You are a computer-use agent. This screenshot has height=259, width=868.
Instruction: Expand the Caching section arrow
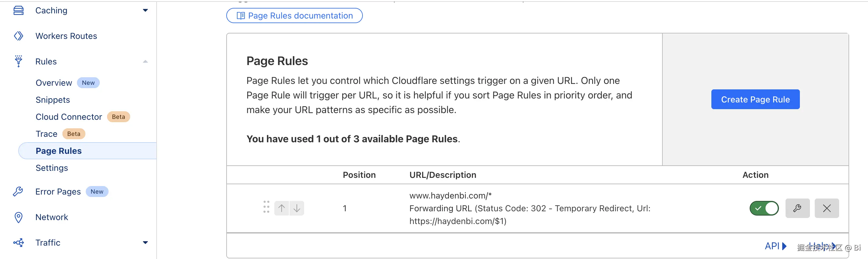click(145, 10)
